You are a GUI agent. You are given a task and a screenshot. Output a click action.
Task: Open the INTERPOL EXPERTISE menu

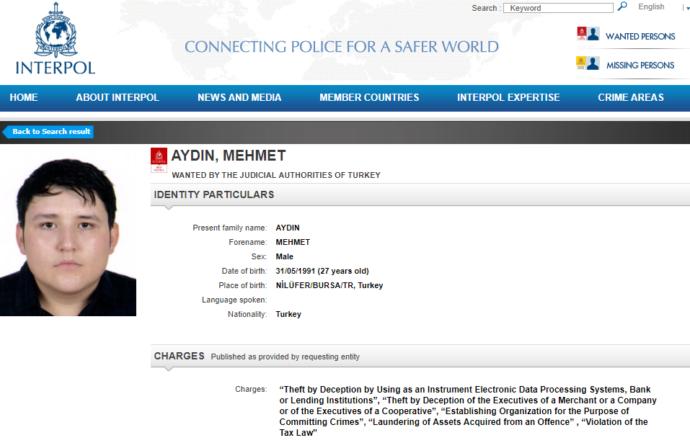508,97
